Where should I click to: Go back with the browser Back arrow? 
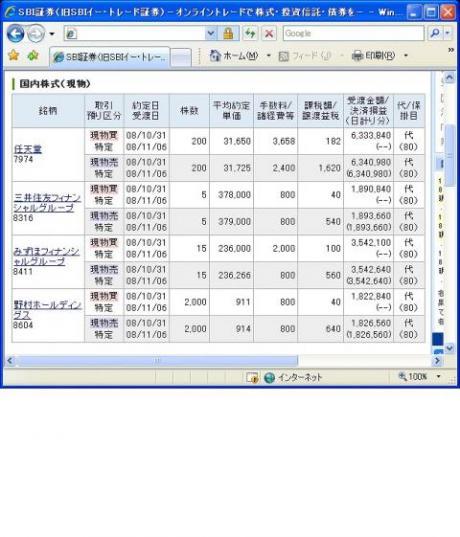tap(15, 34)
